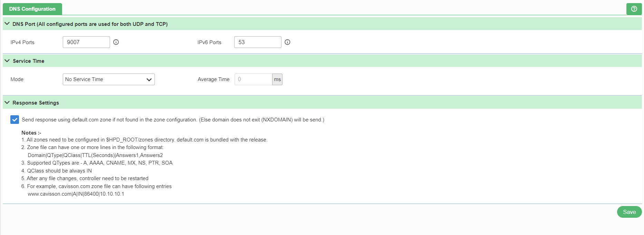Click the example entry www.cavisson.com|A|IN|86400|10.10.10.1

tap(76, 194)
